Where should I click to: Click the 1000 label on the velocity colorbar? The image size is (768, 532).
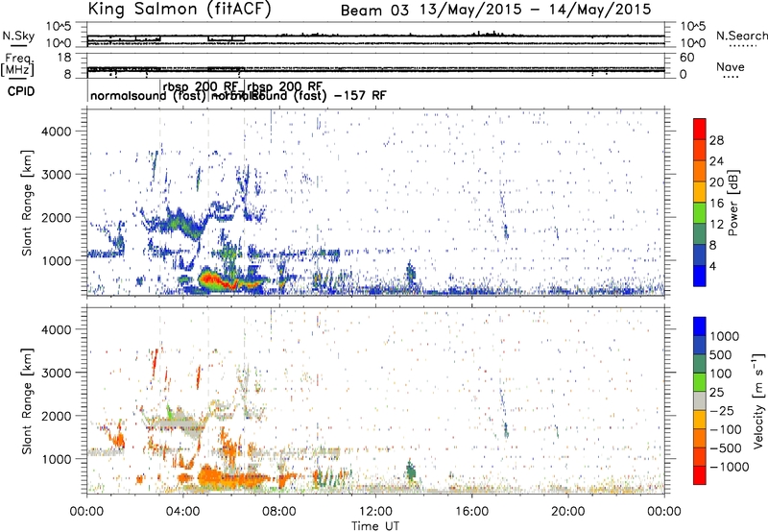[725, 336]
